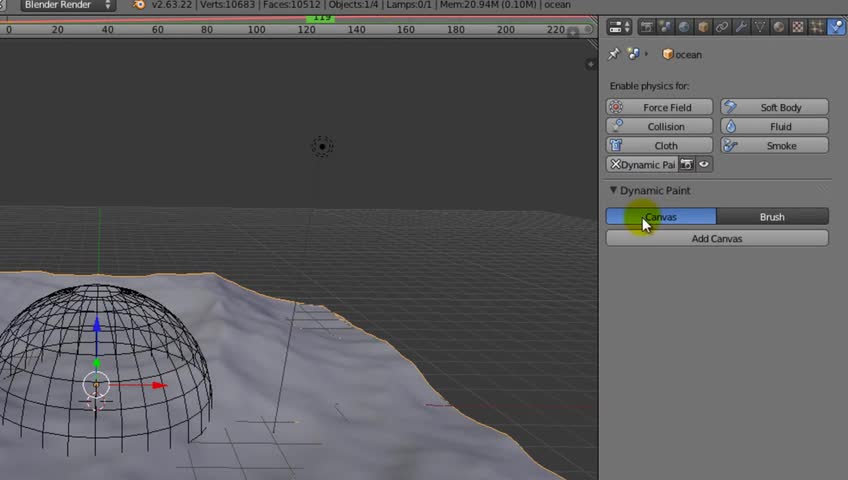Pin the current properties context
This screenshot has height=480, width=848.
[613, 54]
